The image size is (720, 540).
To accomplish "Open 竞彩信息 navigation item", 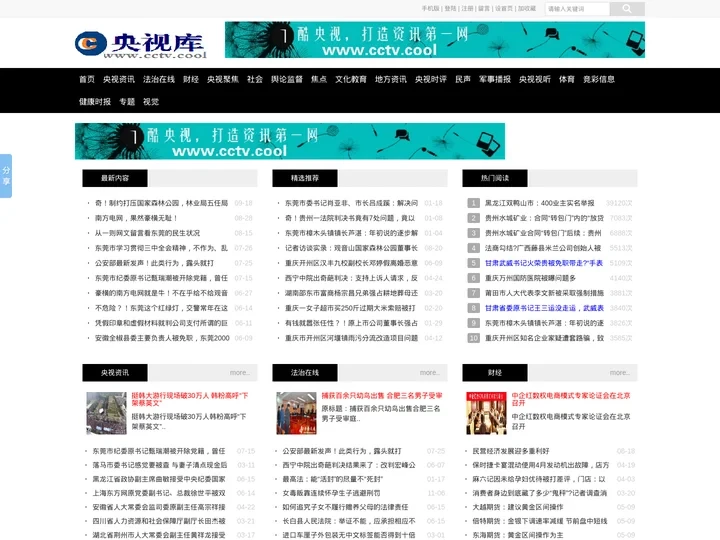I will (x=599, y=79).
